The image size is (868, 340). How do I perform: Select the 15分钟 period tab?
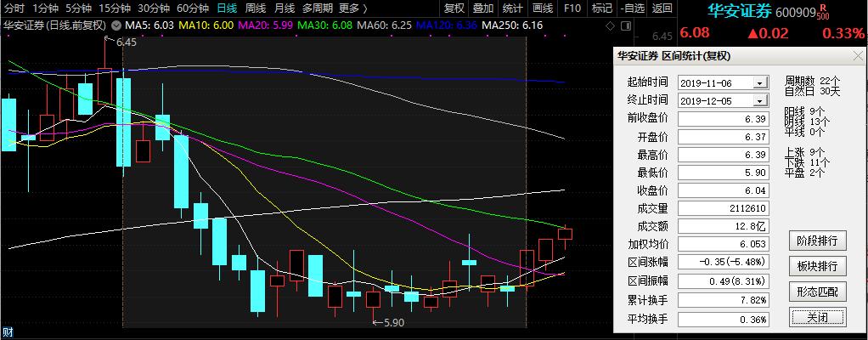[115, 8]
